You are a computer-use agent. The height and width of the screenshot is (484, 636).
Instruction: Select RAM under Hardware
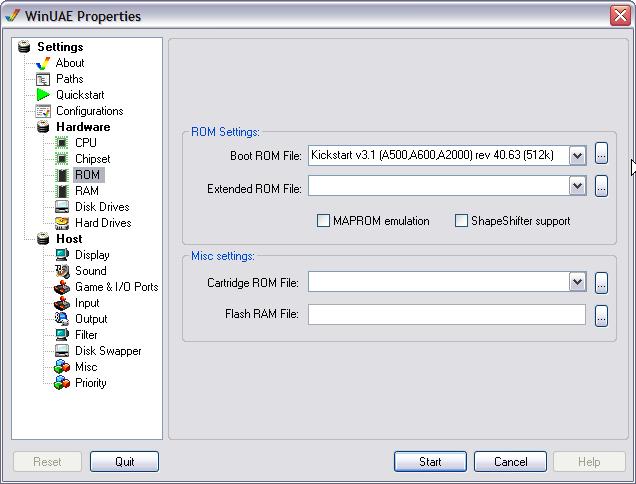pyautogui.click(x=87, y=191)
